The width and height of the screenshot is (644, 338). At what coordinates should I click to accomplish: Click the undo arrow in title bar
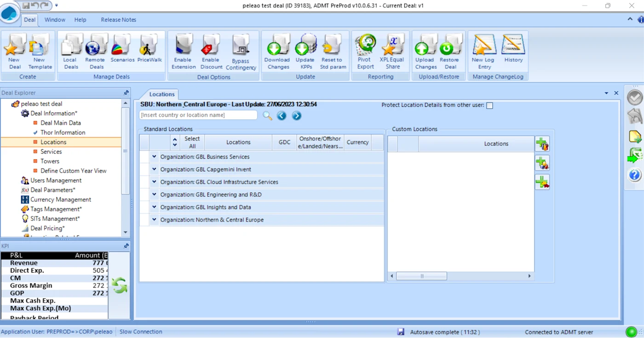[x=35, y=6]
